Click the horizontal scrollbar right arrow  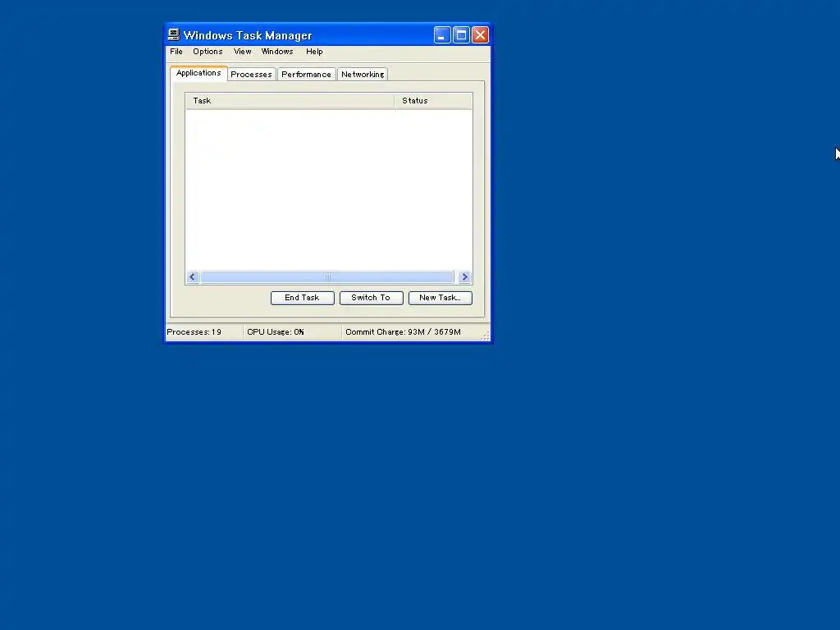click(x=464, y=277)
